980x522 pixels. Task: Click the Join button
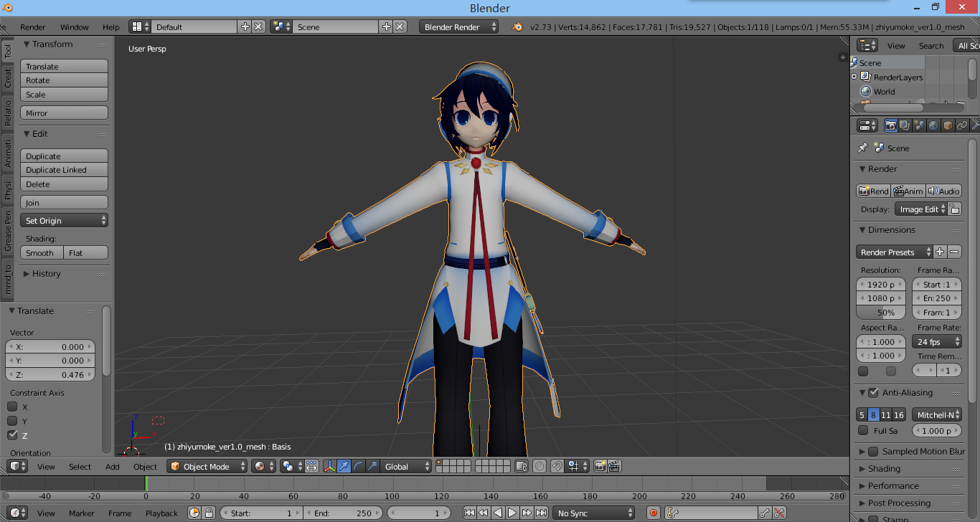click(x=64, y=202)
